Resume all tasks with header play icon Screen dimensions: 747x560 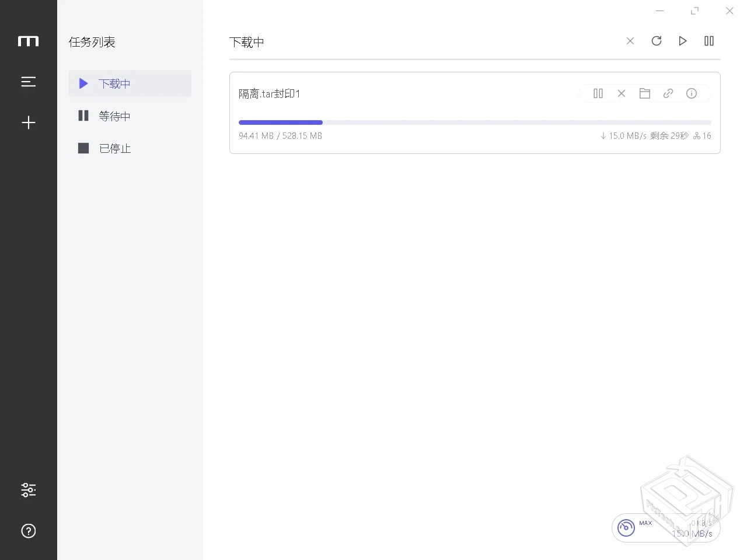coord(683,41)
